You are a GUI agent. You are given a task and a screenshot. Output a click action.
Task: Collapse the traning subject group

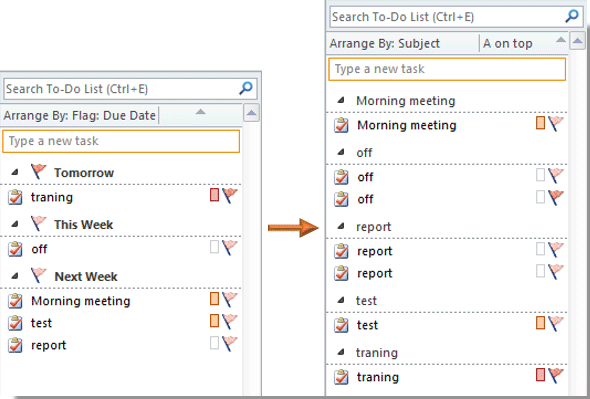coord(341,352)
